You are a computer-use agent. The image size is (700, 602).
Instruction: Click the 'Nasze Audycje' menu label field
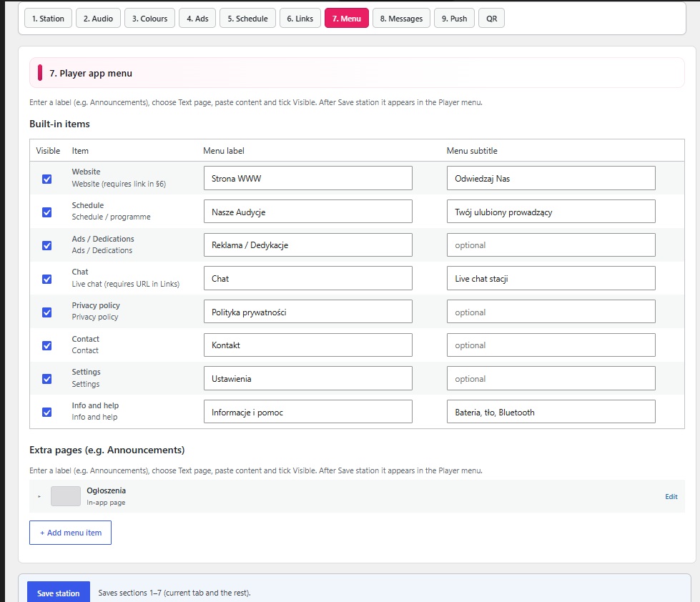[308, 212]
